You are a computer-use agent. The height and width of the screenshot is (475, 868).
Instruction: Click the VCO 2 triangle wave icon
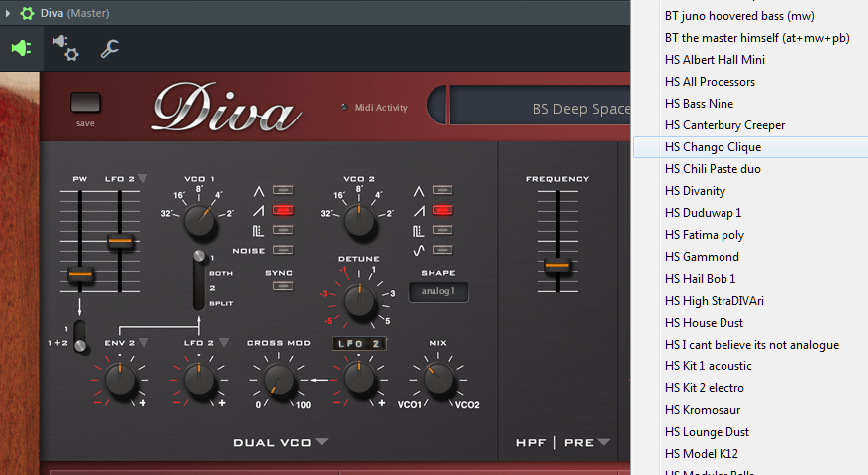coord(419,191)
